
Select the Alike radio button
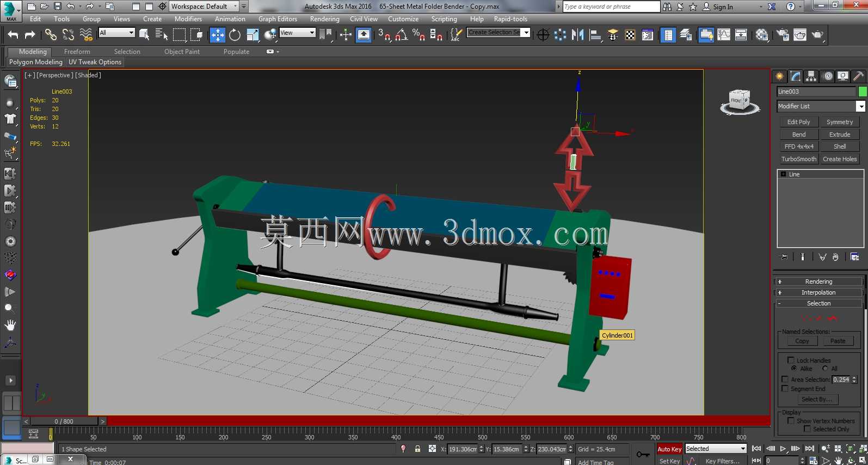(x=794, y=369)
